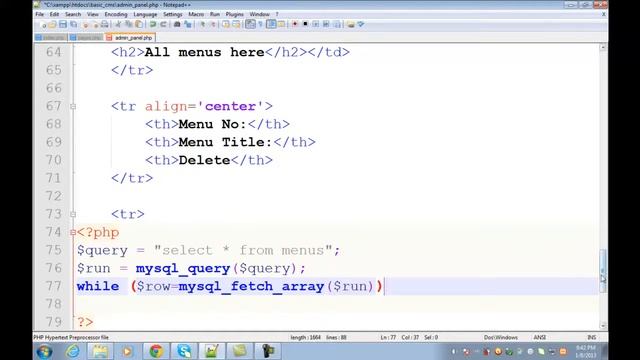The width and height of the screenshot is (640, 360).
Task: Start macro recording with red dot
Action: tap(295, 24)
